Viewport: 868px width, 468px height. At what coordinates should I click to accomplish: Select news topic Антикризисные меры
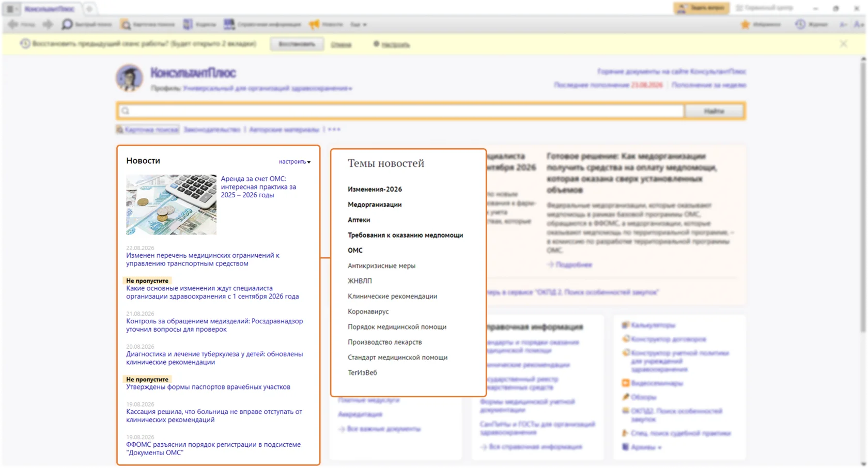(381, 266)
